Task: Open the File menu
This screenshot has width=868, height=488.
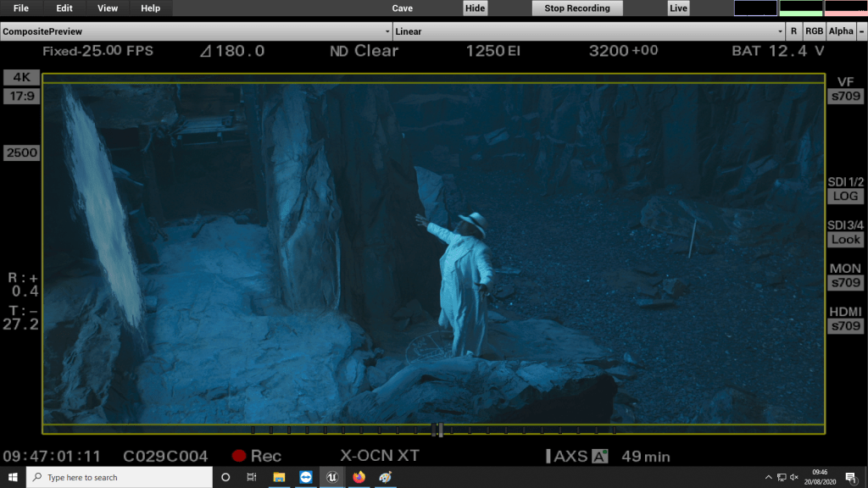Action: (21, 8)
